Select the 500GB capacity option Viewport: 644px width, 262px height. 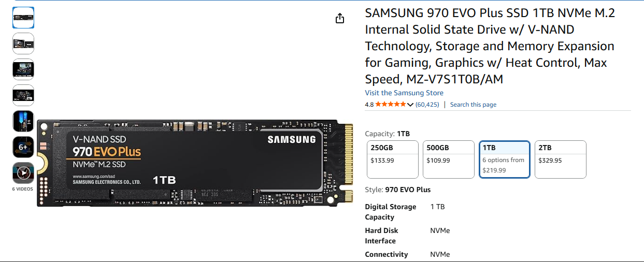(448, 159)
